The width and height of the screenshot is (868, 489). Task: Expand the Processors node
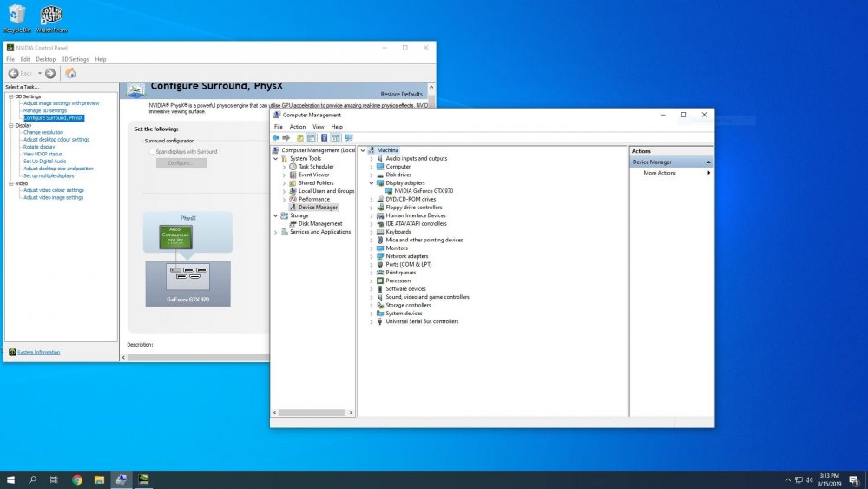pyautogui.click(x=372, y=281)
